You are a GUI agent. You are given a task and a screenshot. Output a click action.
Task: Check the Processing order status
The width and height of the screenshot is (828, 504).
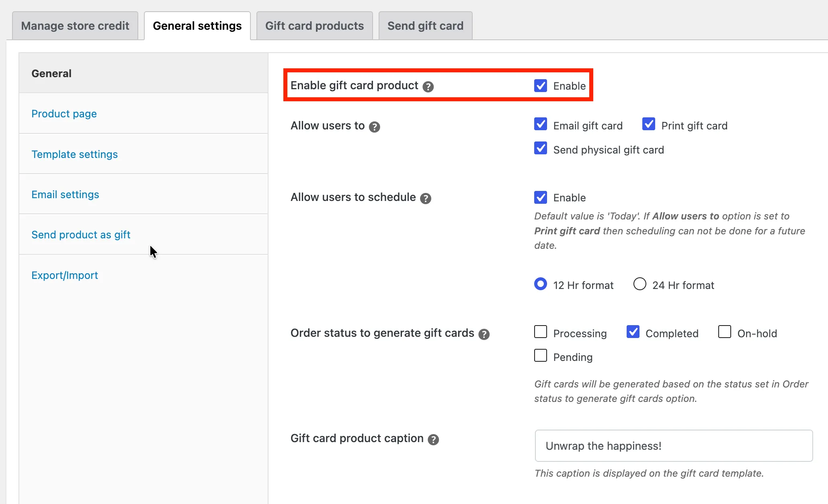(541, 332)
